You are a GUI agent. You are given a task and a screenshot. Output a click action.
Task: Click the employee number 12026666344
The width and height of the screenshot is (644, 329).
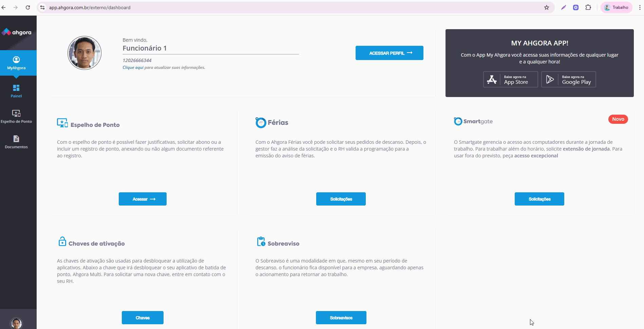(137, 60)
